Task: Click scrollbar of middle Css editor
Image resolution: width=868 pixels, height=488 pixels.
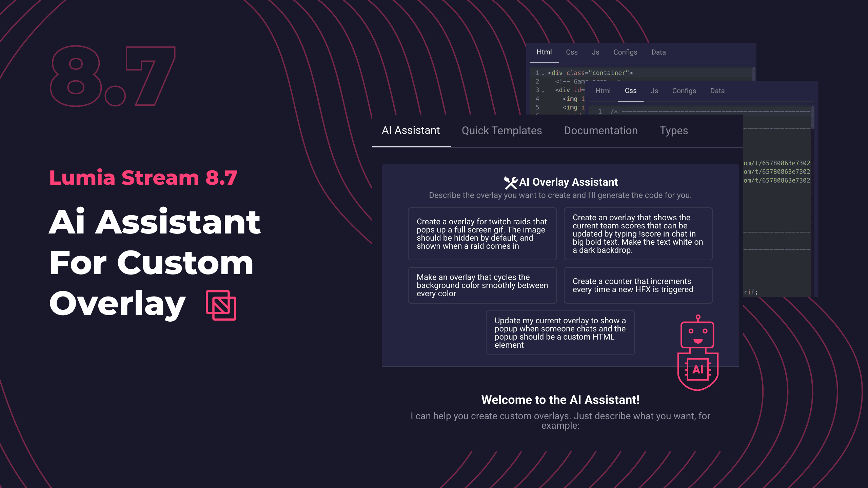Action: click(813, 117)
